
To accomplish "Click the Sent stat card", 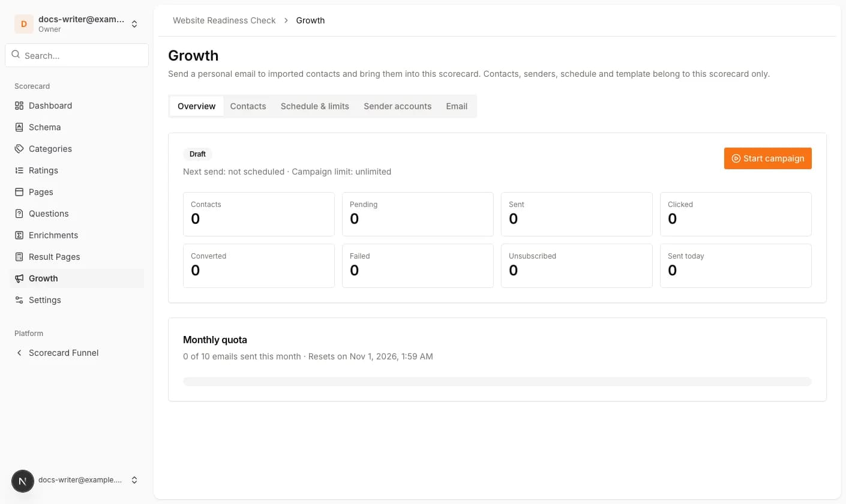I will click(x=577, y=214).
